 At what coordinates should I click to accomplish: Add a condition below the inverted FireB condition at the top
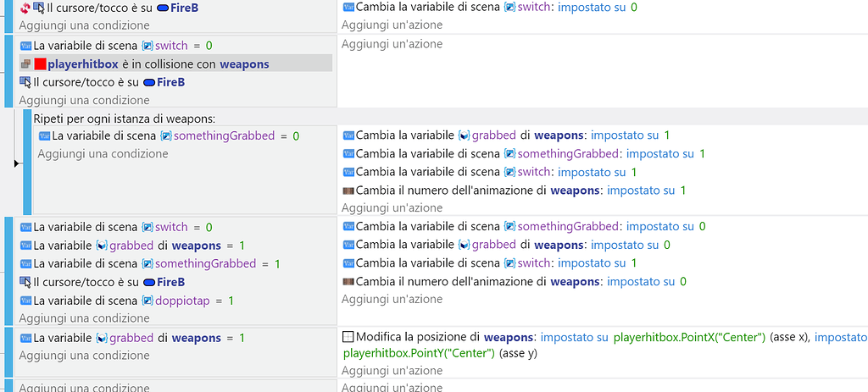click(84, 25)
